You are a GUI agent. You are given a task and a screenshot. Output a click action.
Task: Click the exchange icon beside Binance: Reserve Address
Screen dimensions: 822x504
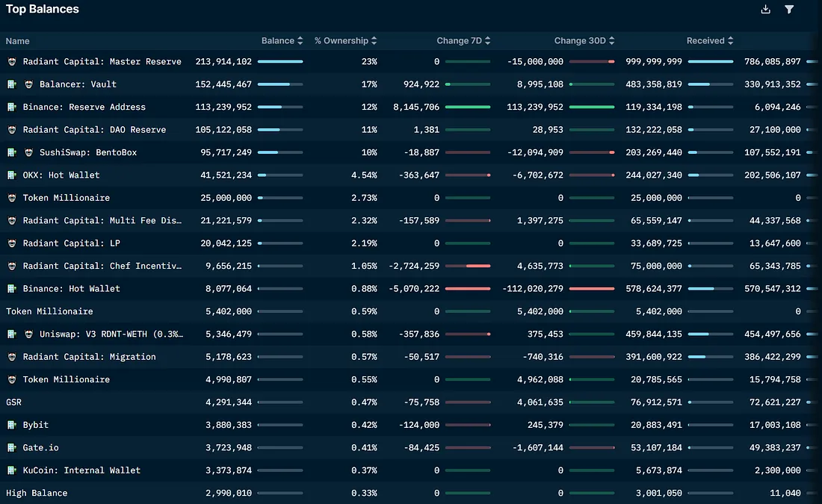click(x=11, y=108)
